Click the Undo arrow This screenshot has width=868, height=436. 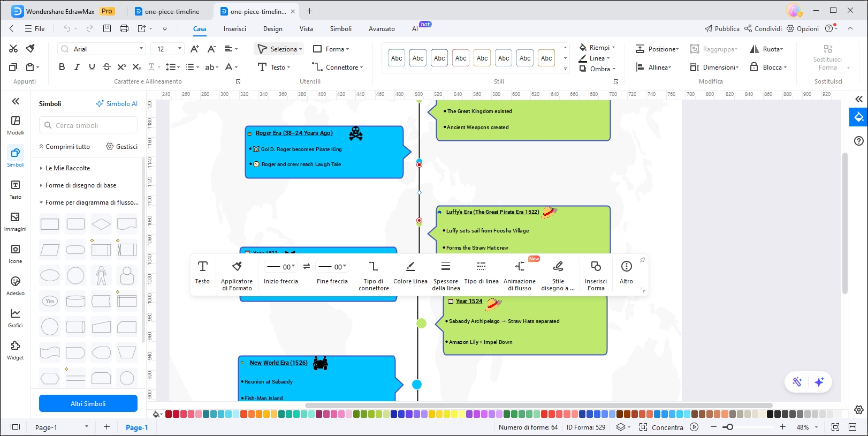click(x=67, y=28)
